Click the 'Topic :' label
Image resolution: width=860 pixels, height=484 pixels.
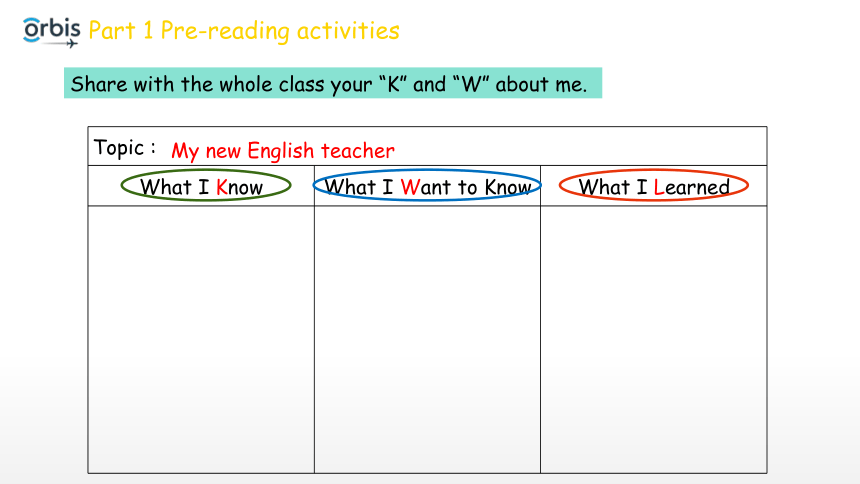pos(125,148)
